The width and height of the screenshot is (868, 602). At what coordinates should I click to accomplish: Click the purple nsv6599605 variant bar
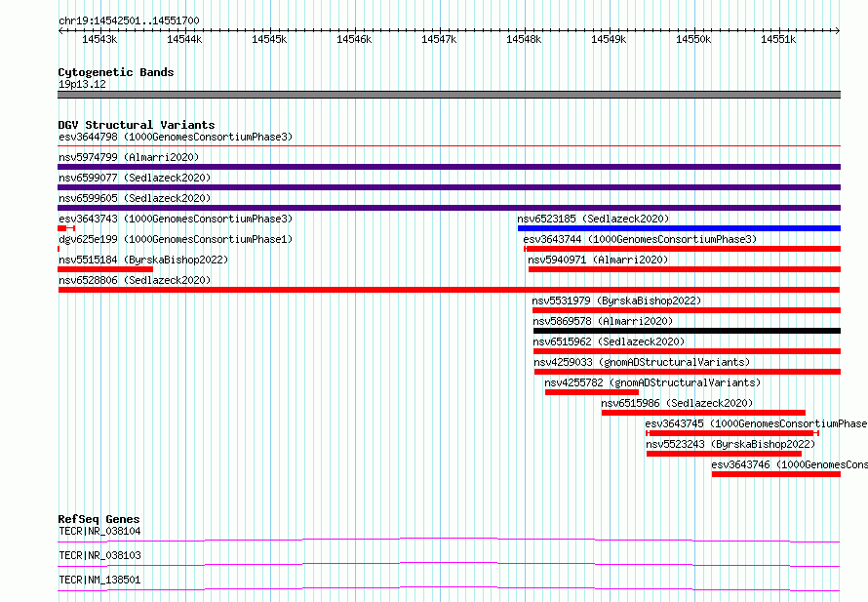coord(449,208)
